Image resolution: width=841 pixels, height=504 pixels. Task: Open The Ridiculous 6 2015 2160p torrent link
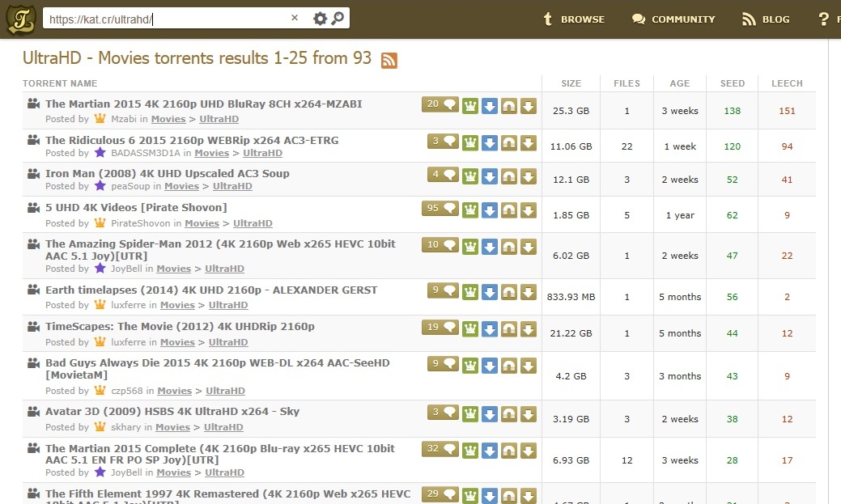click(192, 140)
